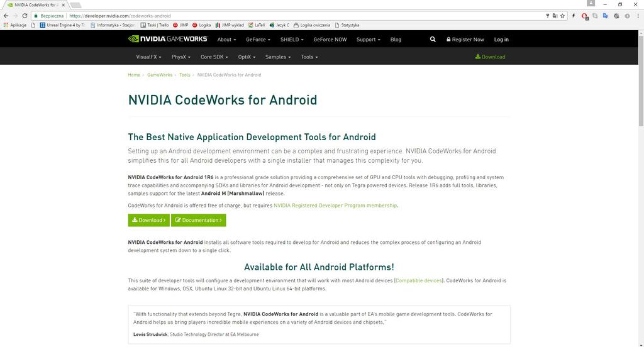Expand the GeForce dropdown menu
The image size is (644, 347).
[x=258, y=40]
